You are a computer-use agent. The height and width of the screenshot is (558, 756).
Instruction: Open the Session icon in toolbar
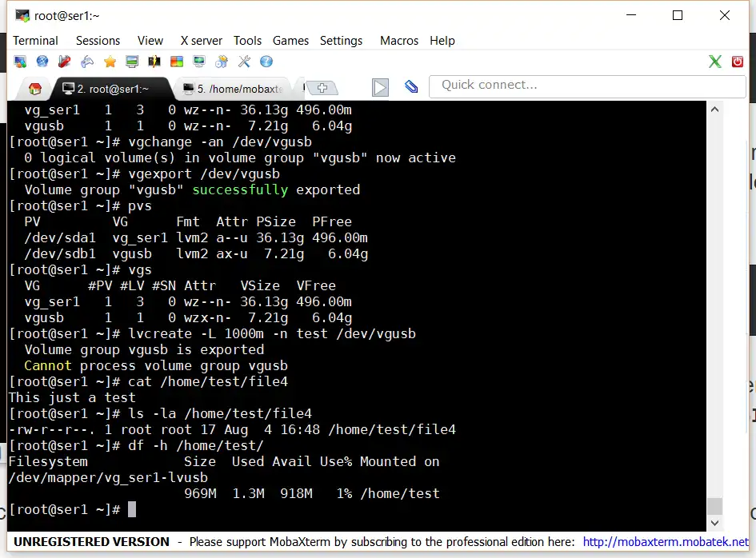(20, 62)
